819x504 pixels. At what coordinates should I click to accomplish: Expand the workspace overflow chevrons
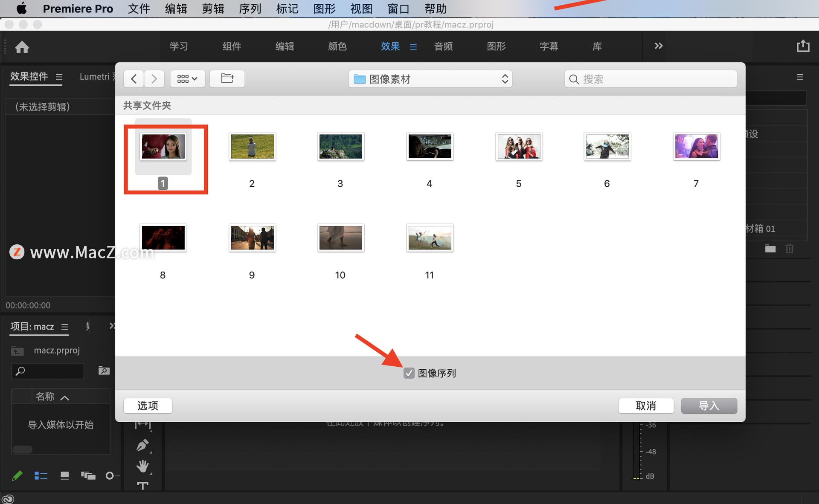click(658, 46)
